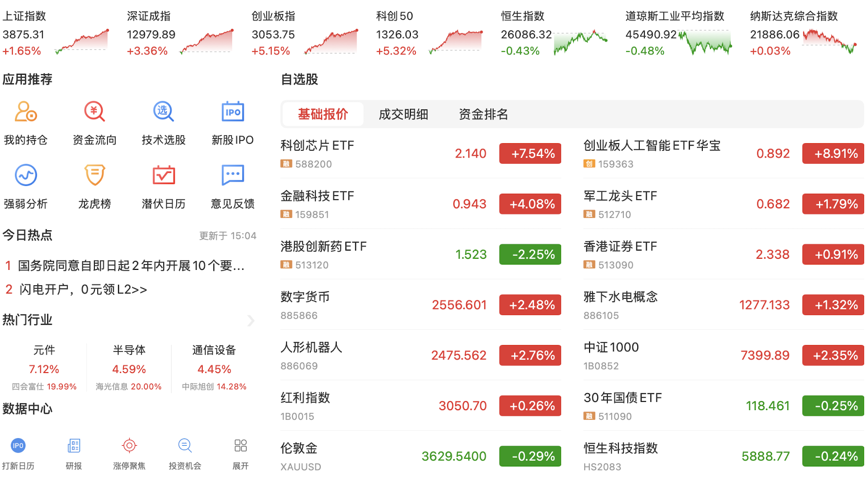Expand data center with 展开

tap(240, 446)
